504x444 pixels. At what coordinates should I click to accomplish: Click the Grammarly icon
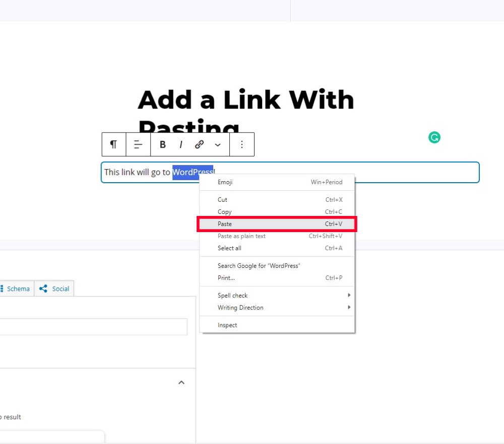click(434, 137)
